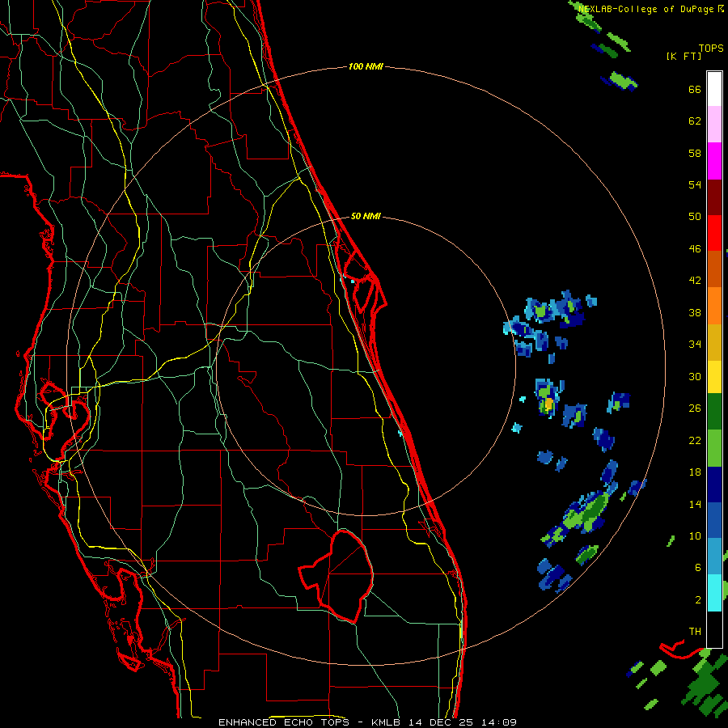
Task: Click the legend value "58"
Action: coord(695,153)
